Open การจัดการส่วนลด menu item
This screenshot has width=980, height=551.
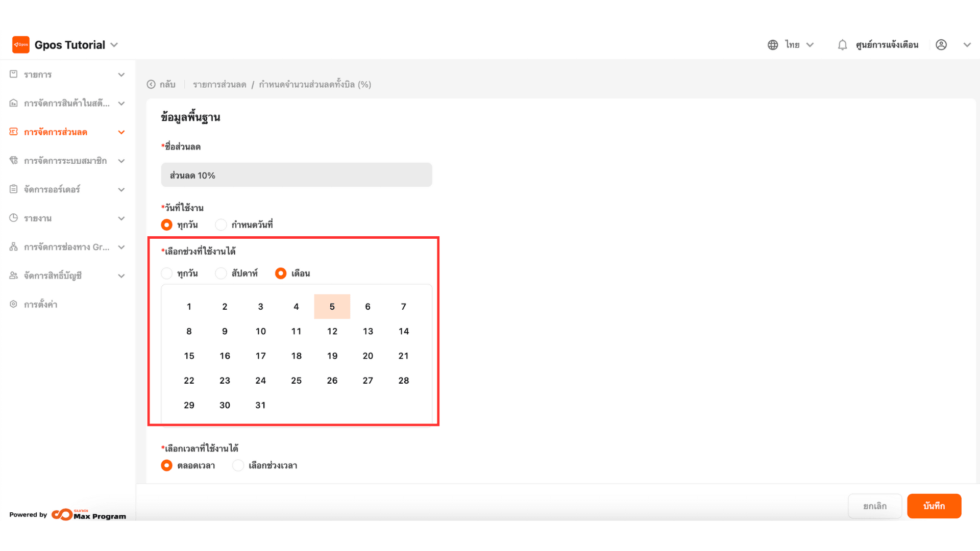pyautogui.click(x=56, y=132)
